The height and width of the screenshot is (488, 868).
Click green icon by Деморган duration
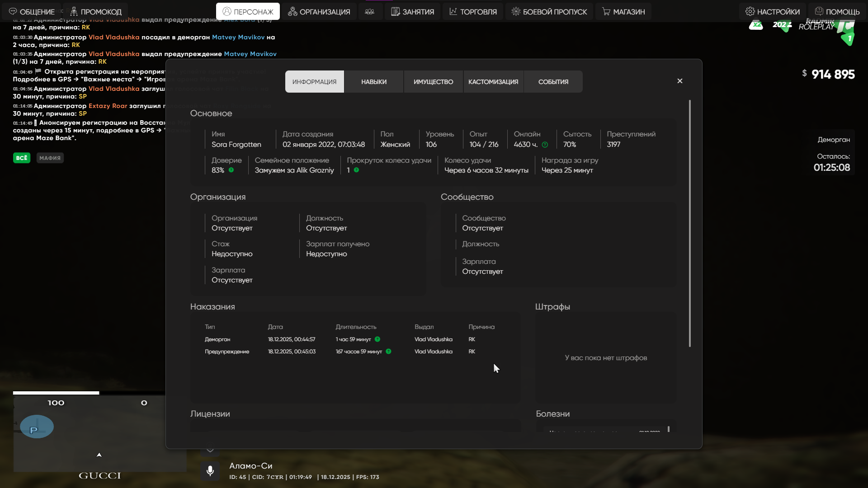pos(377,339)
